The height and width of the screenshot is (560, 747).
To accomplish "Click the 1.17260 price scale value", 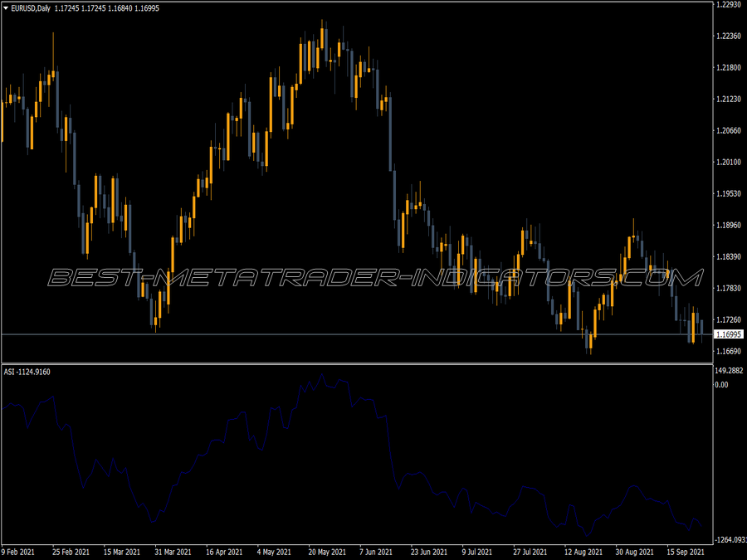I will pos(729,319).
